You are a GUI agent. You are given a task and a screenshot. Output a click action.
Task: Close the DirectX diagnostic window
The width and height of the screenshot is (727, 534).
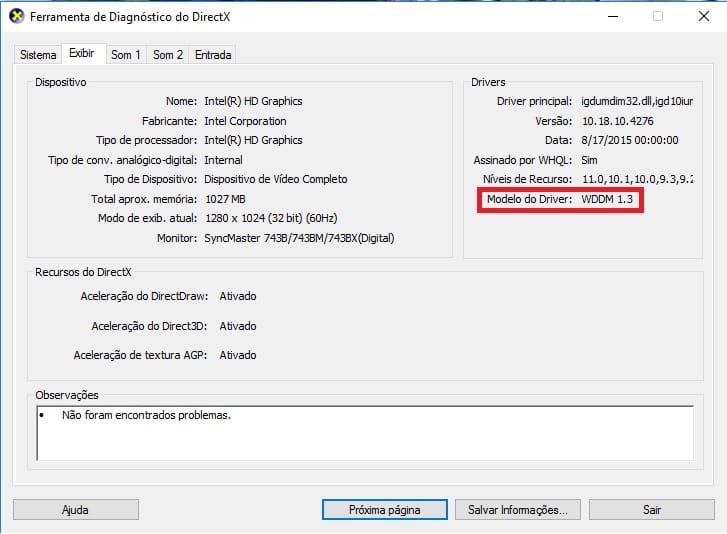point(704,17)
